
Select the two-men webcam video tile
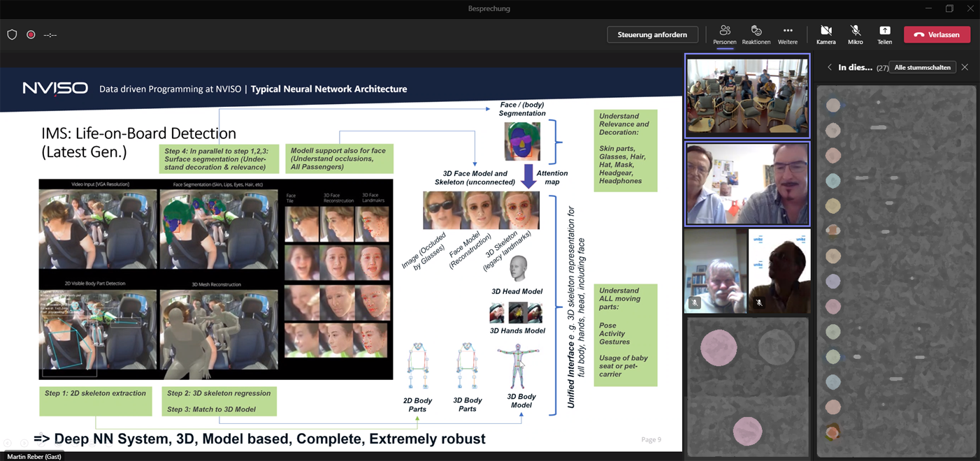747,184
